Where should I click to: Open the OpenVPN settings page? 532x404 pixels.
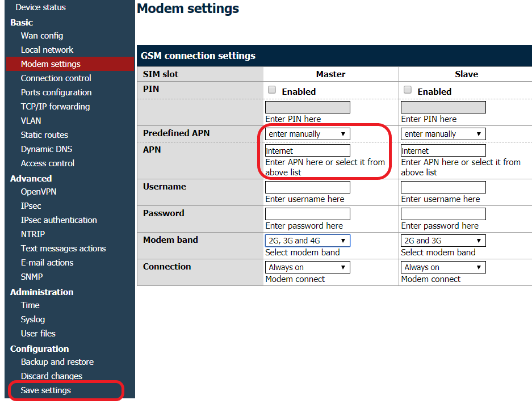(39, 192)
